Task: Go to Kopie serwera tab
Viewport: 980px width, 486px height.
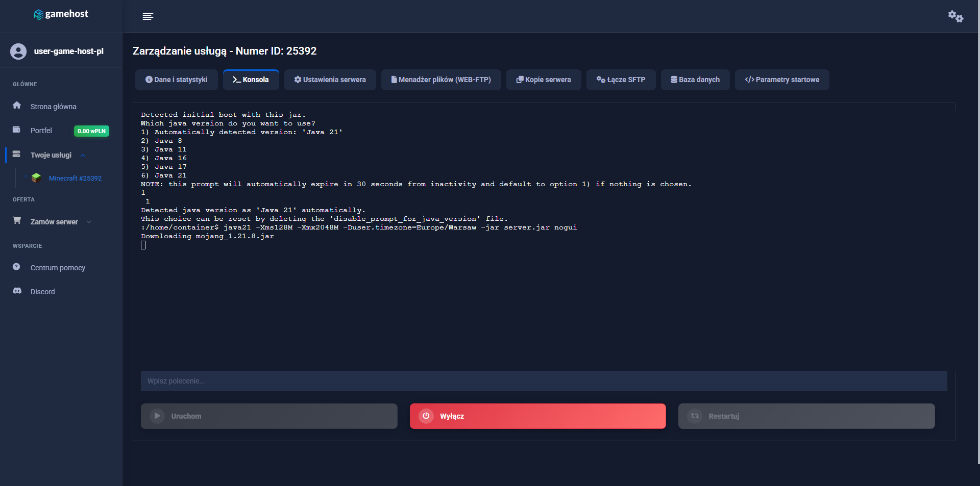Action: (x=544, y=80)
